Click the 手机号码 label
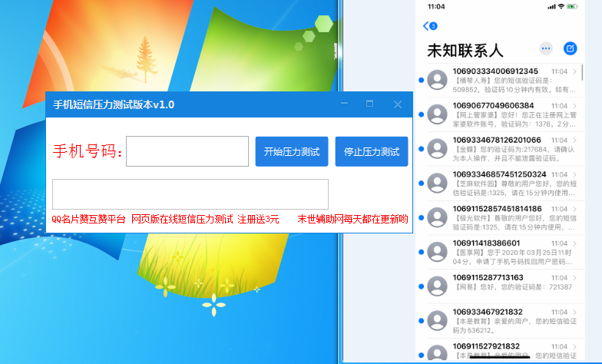 point(88,151)
